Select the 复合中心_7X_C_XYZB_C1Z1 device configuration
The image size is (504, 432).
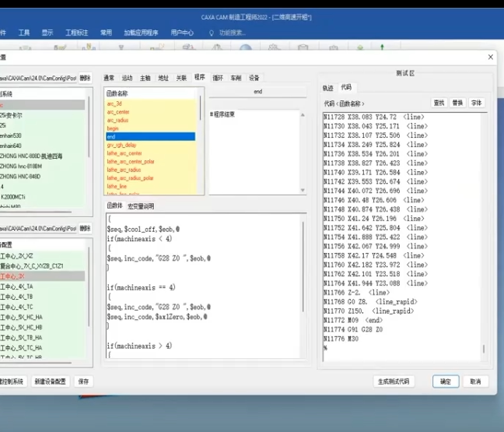pos(43,266)
